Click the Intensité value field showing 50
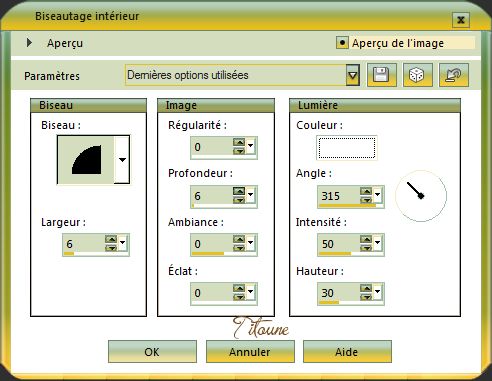Screen dimensions: 492x381 point(339,244)
